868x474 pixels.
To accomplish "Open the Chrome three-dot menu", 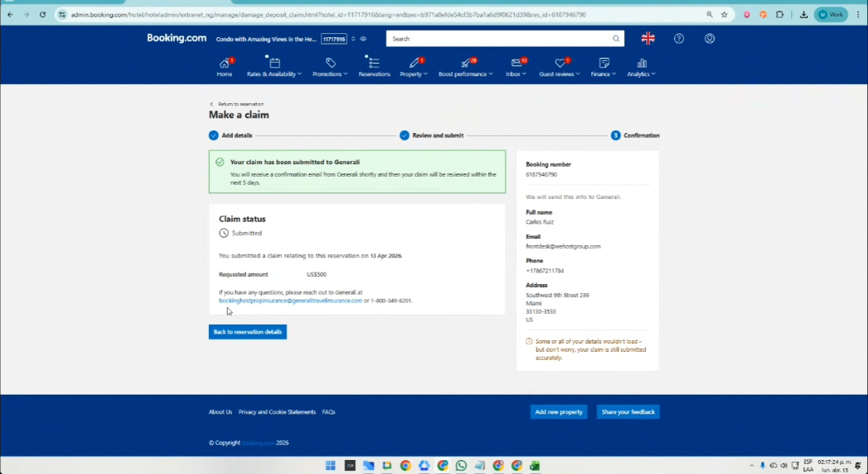I will tap(858, 14).
